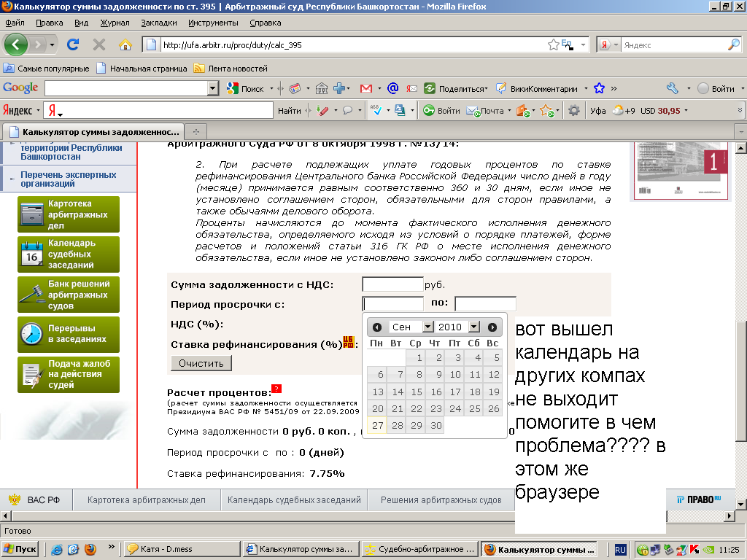The image size is (747, 560).
Task: Open Календарь судебных заседаний sidebar item
Action: click(68, 254)
